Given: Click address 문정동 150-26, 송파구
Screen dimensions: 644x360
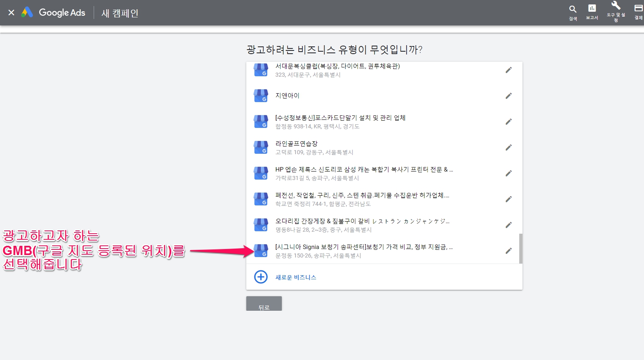Looking at the screenshot, I should tap(318, 255).
